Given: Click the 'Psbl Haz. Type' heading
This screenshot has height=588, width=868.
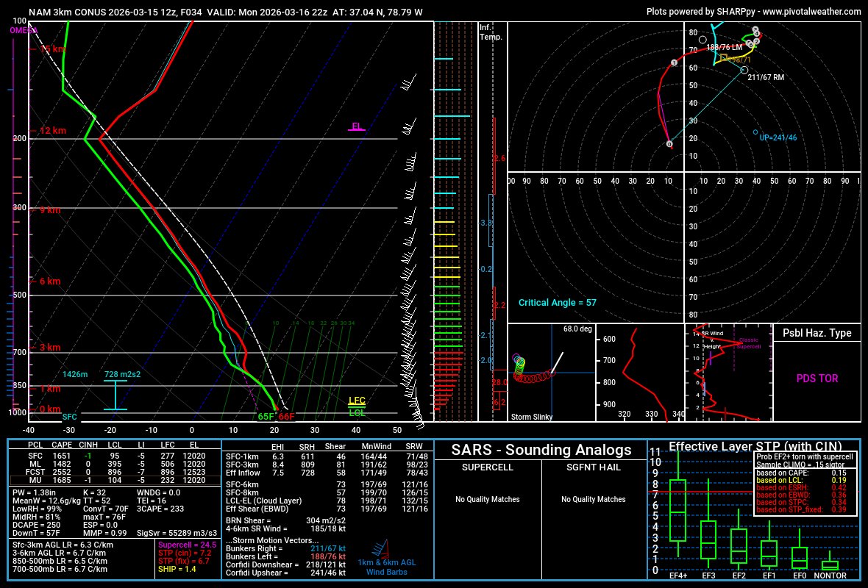Looking at the screenshot, I should coord(817,333).
